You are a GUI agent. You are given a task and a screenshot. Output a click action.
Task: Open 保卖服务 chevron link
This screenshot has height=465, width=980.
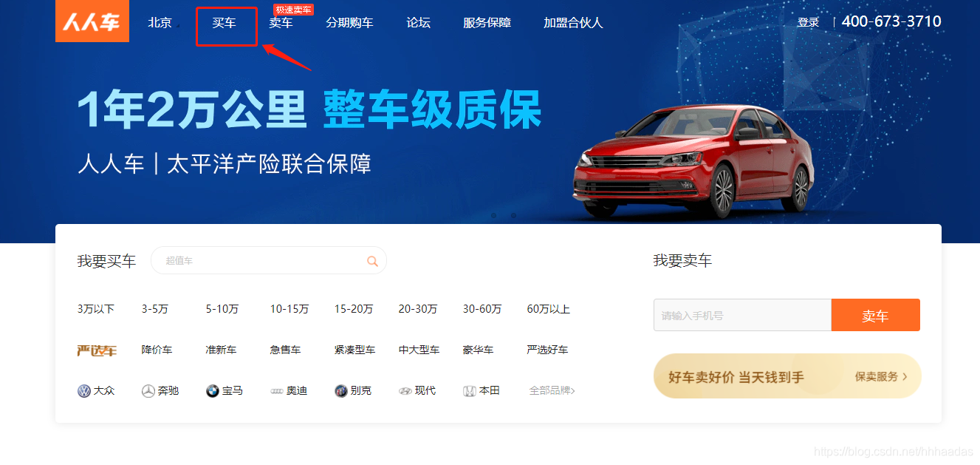[x=881, y=376]
